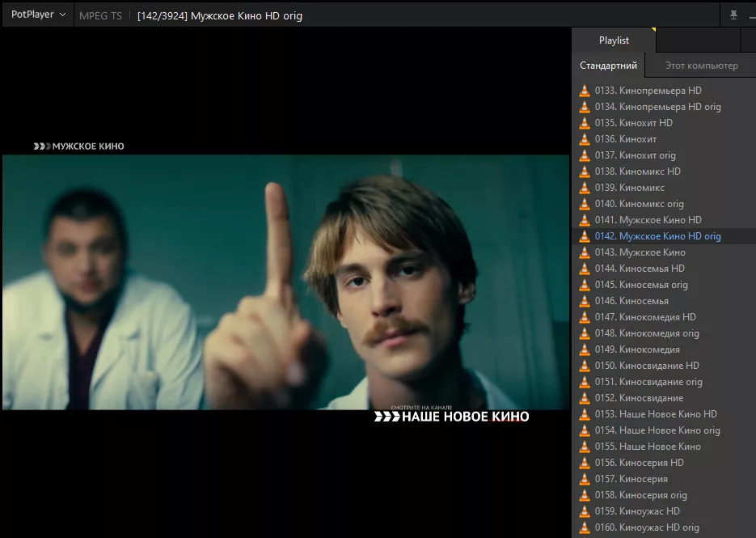
Task: Select playlist item 0143. Мужское Кино
Action: [664, 252]
